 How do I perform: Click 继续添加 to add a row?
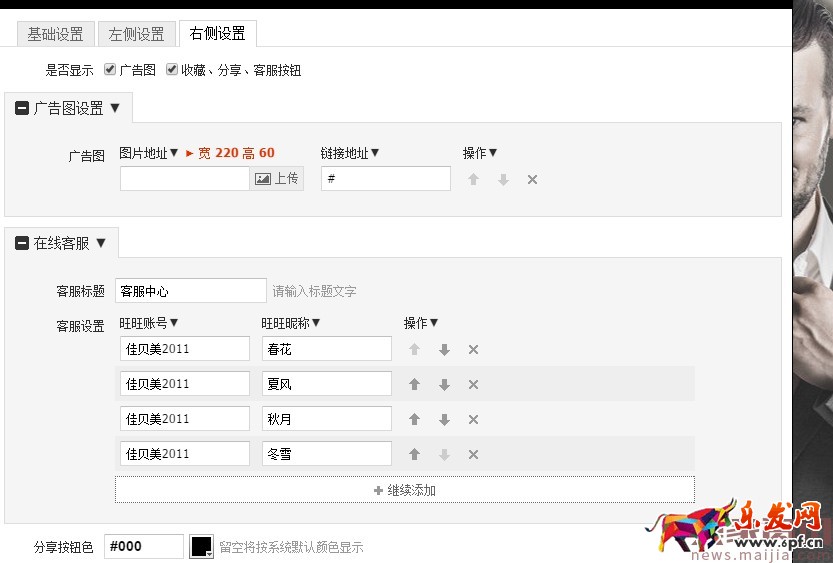[404, 490]
